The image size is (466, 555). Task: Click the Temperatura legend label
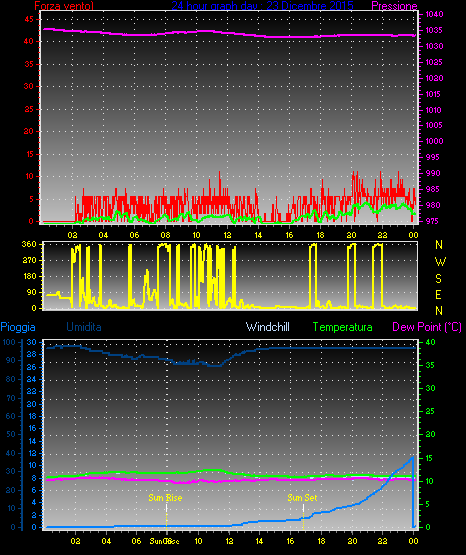[x=343, y=327]
